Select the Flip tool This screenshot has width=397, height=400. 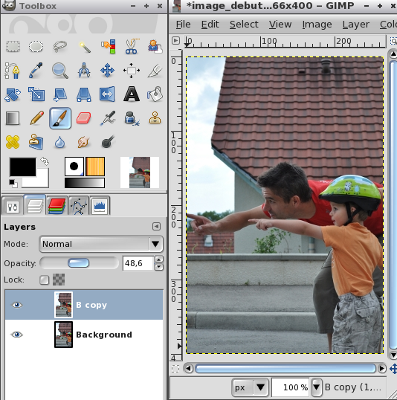click(x=108, y=94)
